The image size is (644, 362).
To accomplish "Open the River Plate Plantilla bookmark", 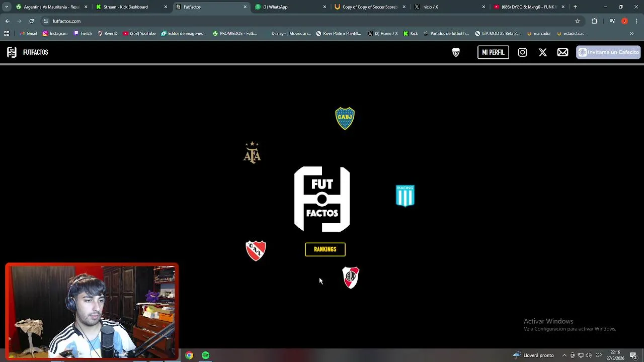I will [x=339, y=34].
